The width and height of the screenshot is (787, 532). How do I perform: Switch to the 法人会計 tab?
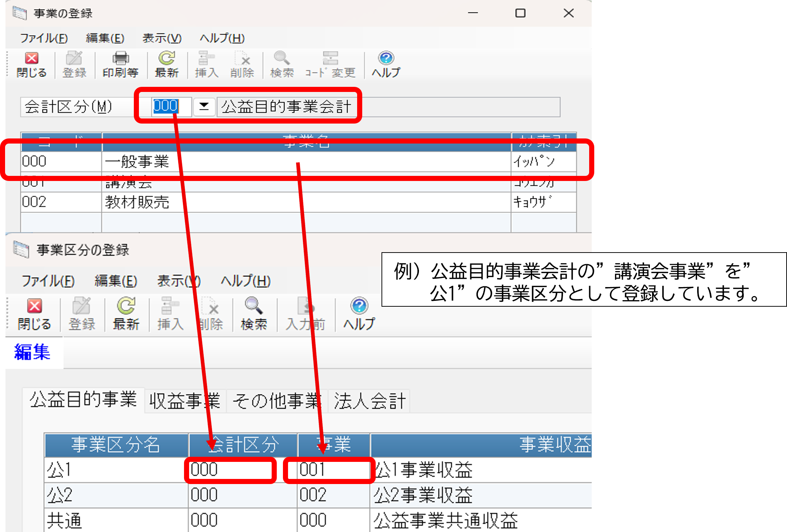tap(369, 401)
